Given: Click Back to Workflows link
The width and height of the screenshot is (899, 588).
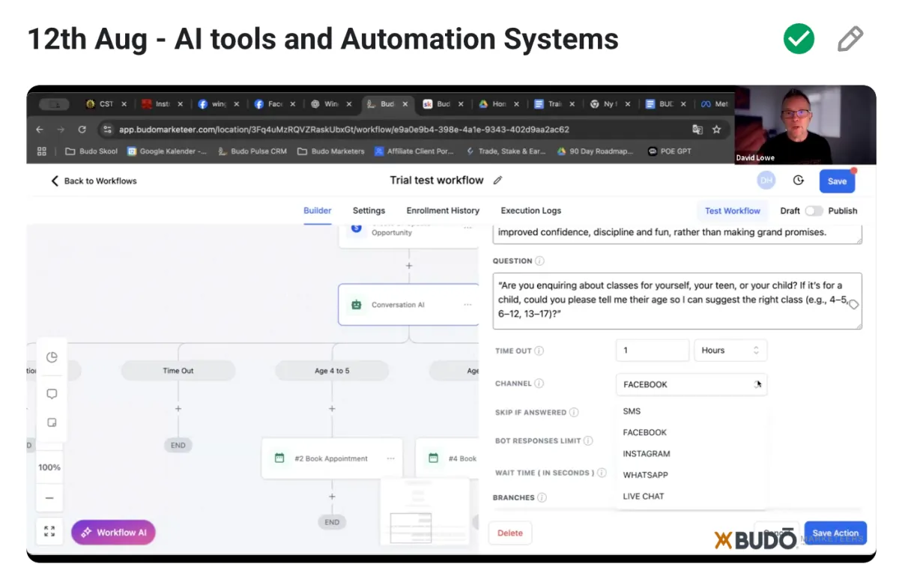Looking at the screenshot, I should pos(94,181).
